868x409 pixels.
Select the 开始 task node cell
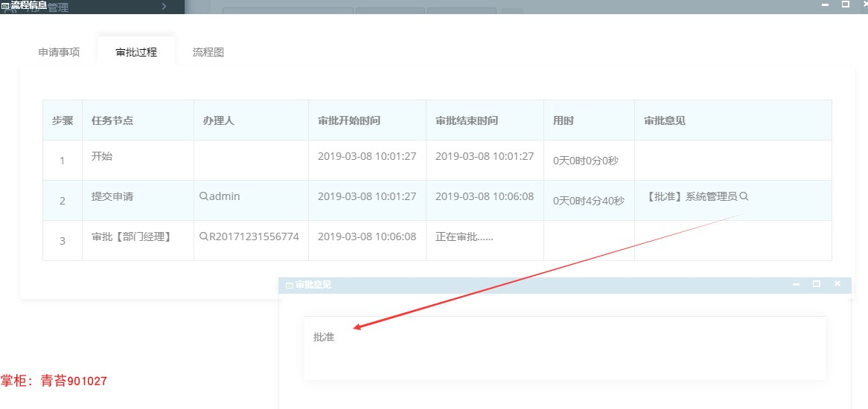point(138,161)
